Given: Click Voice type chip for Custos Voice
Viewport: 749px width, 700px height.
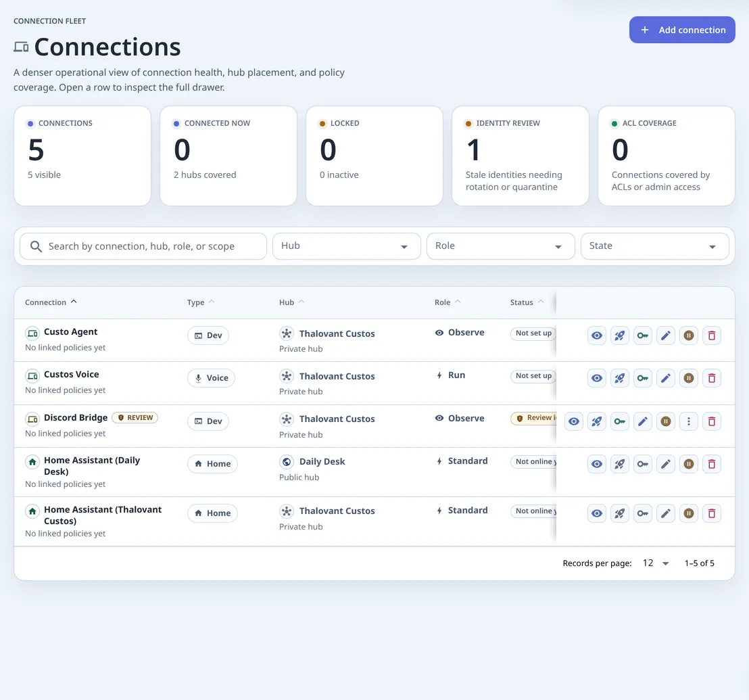Looking at the screenshot, I should point(211,378).
